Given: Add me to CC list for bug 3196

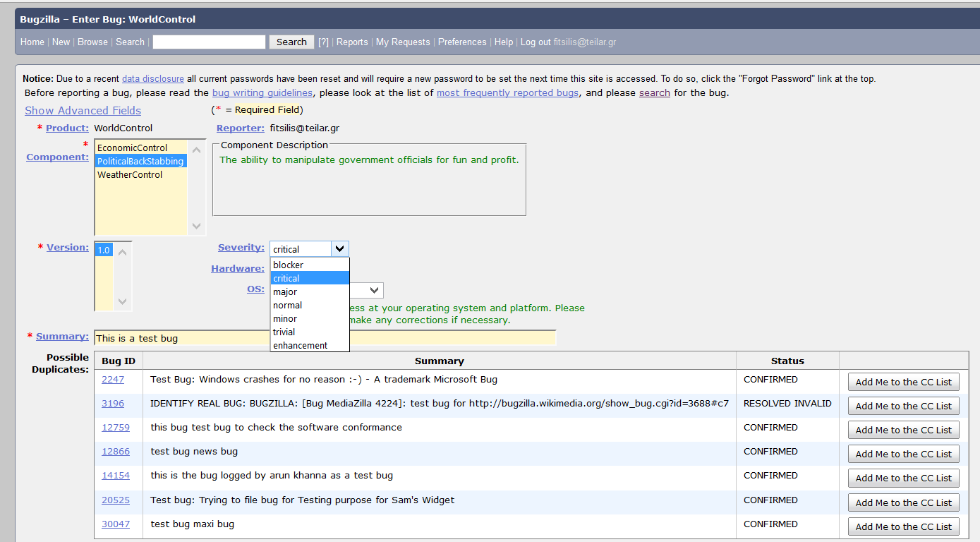Looking at the screenshot, I should 904,406.
